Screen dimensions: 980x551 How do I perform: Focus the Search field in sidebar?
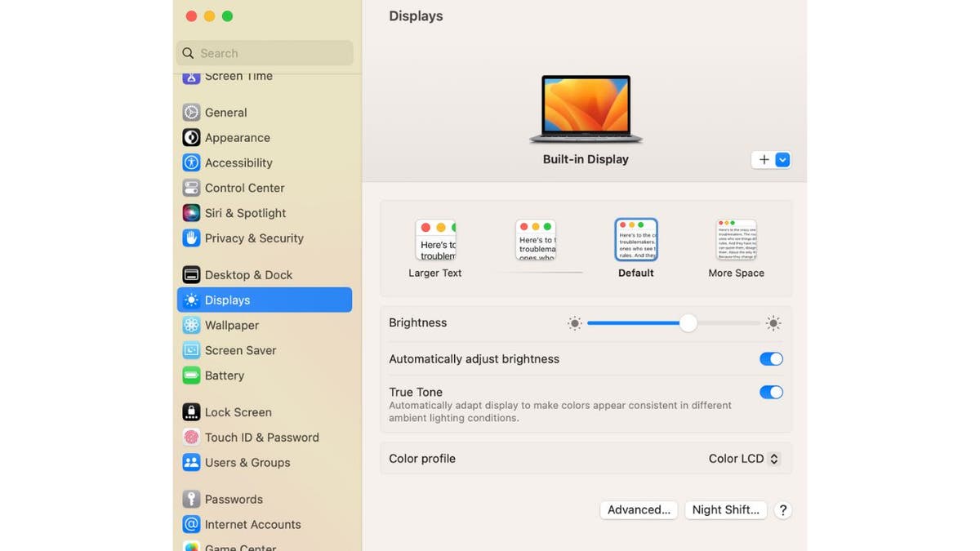pos(265,53)
